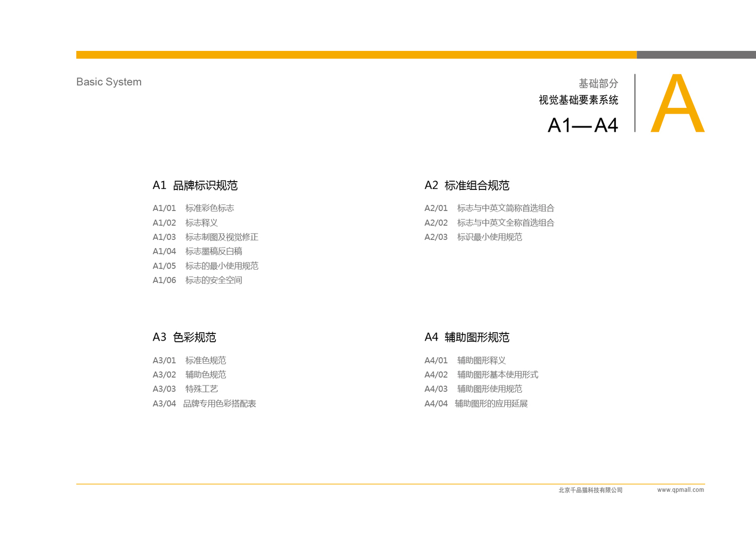
Task: Select entry 'A4/02 辅助图形基本使用形式'
Action: 481,375
